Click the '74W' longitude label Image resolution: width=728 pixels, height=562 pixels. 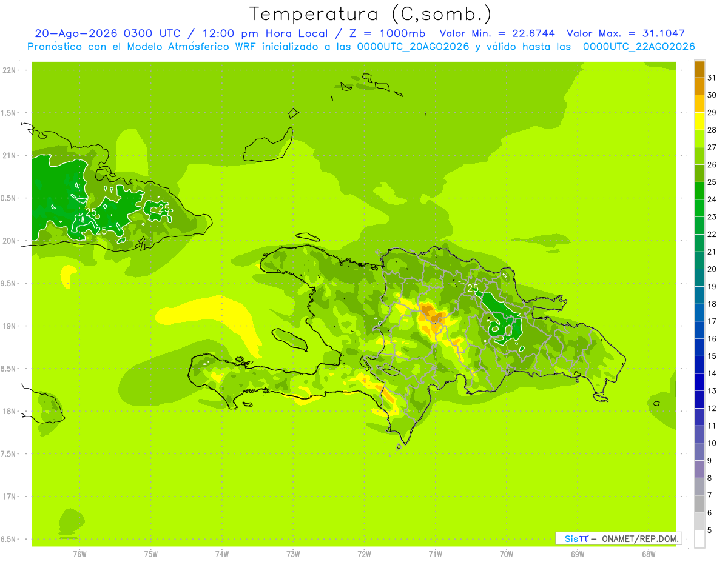coord(222,554)
